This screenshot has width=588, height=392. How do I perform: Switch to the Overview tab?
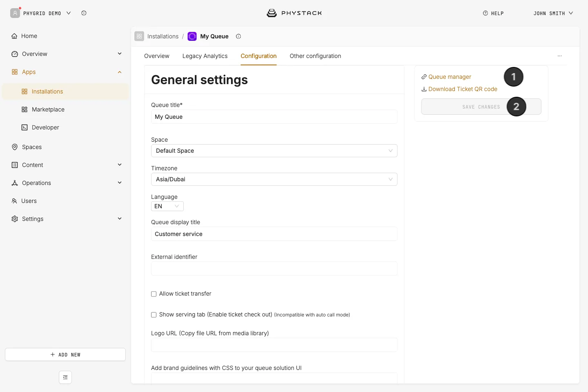[157, 56]
